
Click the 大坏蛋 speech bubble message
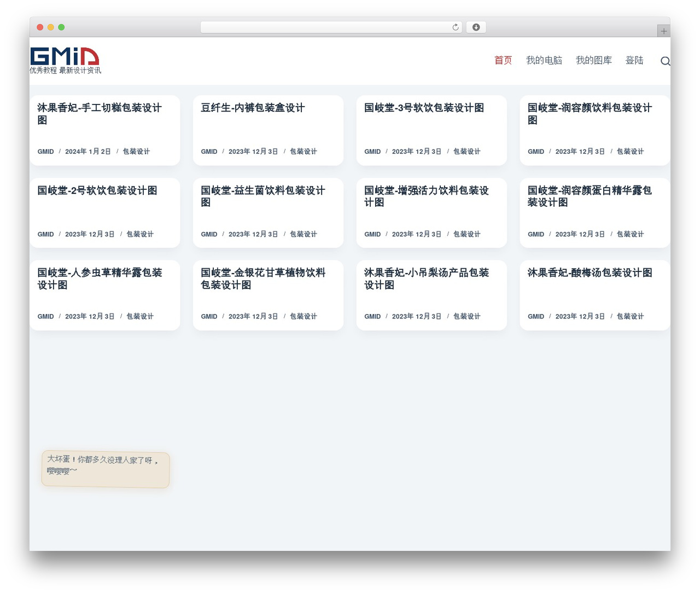pyautogui.click(x=106, y=469)
